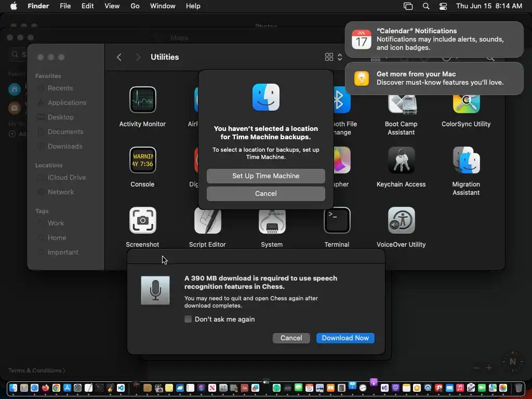The width and height of the screenshot is (532, 399).
Task: Open the Trash in the Dock
Action: tap(518, 388)
